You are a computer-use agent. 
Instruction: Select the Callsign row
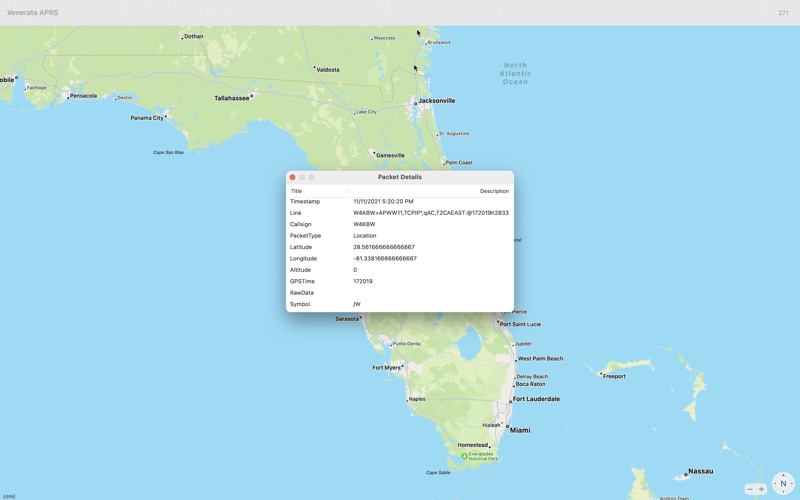(400, 224)
